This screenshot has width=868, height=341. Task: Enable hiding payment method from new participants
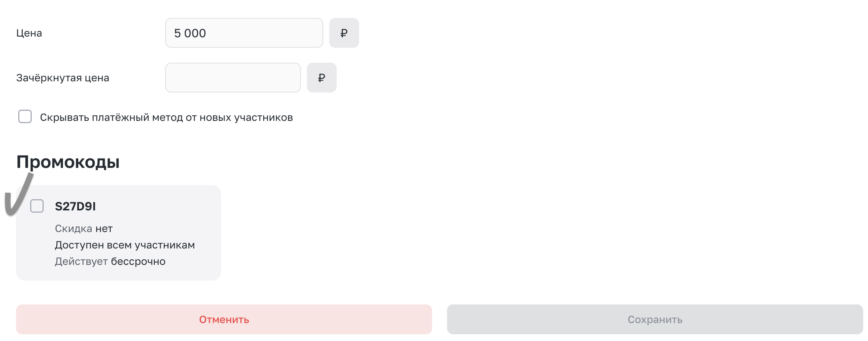coord(25,116)
